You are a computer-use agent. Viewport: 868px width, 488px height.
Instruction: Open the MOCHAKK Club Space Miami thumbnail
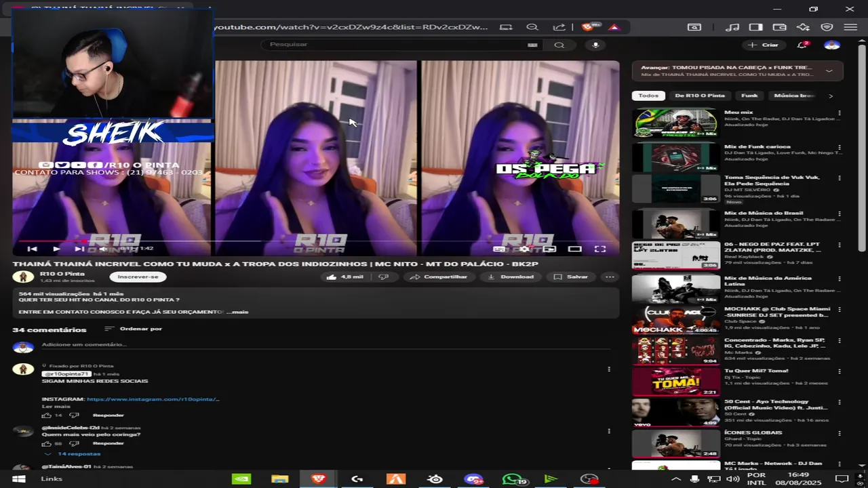tap(675, 320)
